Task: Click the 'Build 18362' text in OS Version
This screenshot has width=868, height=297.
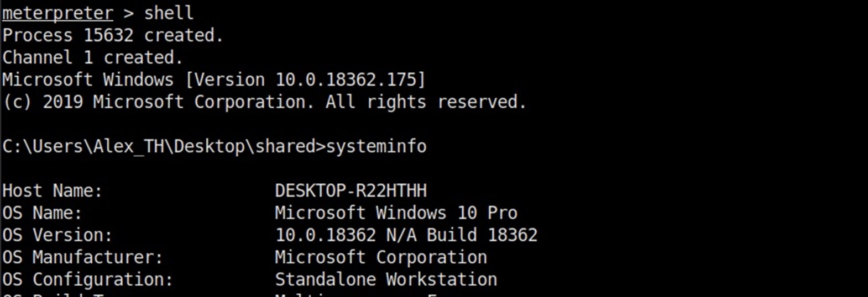Action: point(482,235)
